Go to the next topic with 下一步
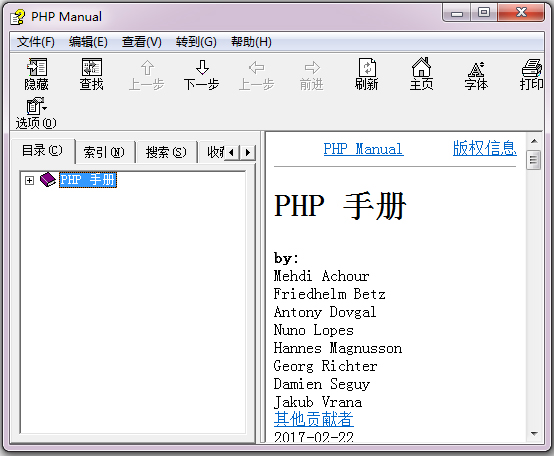 202,74
